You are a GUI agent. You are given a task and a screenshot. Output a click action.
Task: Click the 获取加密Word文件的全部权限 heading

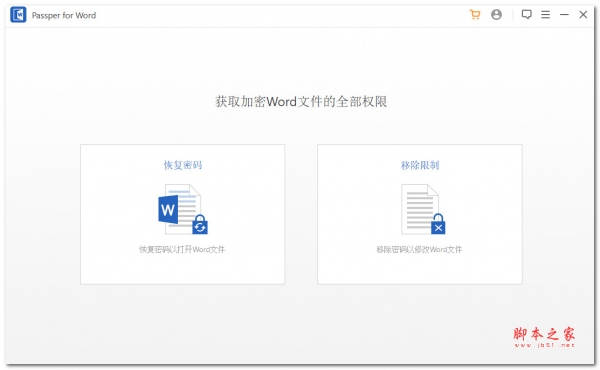(301, 102)
